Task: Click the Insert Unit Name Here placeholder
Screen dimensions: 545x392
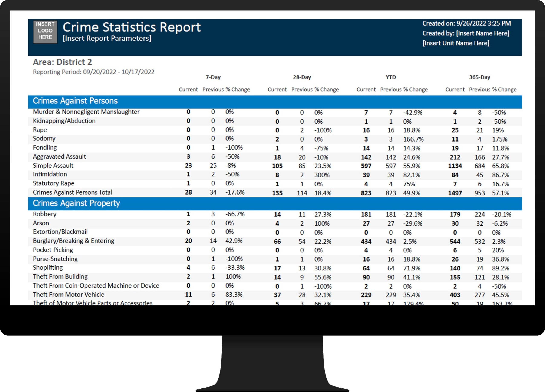Action: pyautogui.click(x=456, y=43)
